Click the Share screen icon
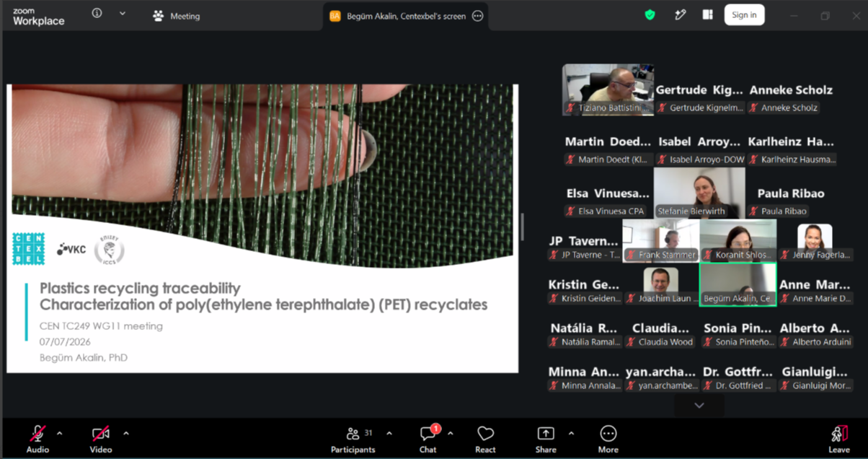Viewport: 868px width, 459px height. (546, 438)
